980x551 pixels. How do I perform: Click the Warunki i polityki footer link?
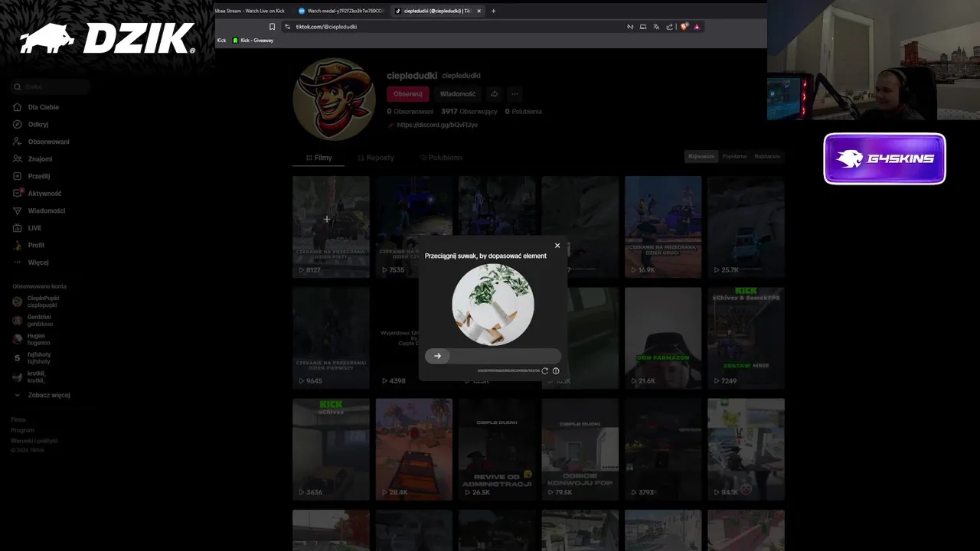(x=34, y=441)
